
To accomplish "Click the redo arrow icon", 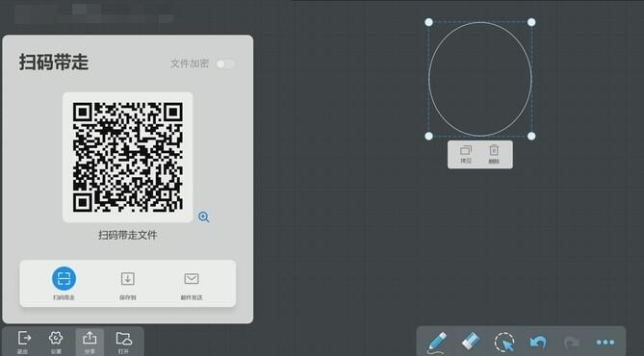I will click(571, 342).
